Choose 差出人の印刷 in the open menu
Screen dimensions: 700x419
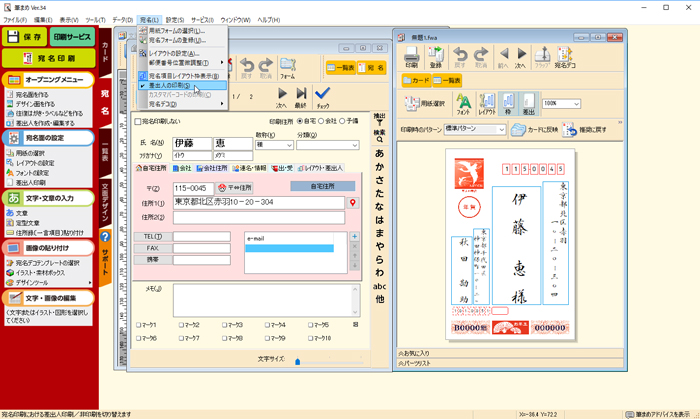pos(169,86)
